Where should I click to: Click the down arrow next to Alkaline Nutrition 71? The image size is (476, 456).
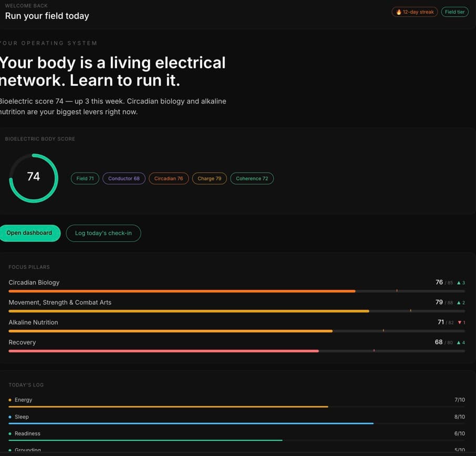[x=460, y=322]
